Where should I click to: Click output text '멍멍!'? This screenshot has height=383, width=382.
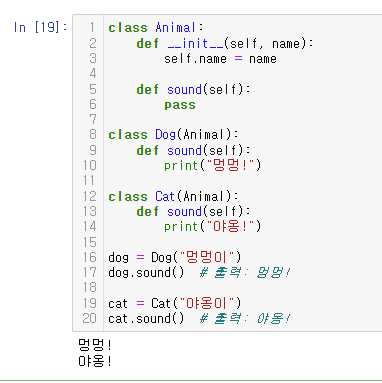(95, 345)
